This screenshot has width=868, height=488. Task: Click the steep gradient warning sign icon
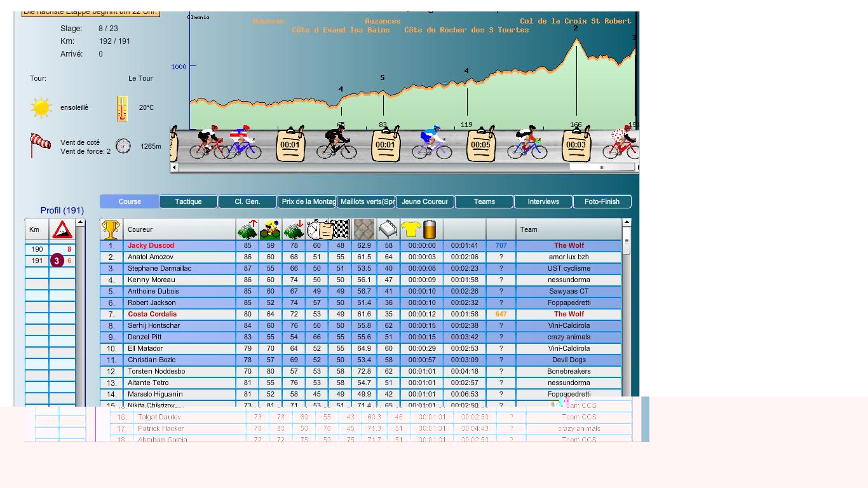62,230
